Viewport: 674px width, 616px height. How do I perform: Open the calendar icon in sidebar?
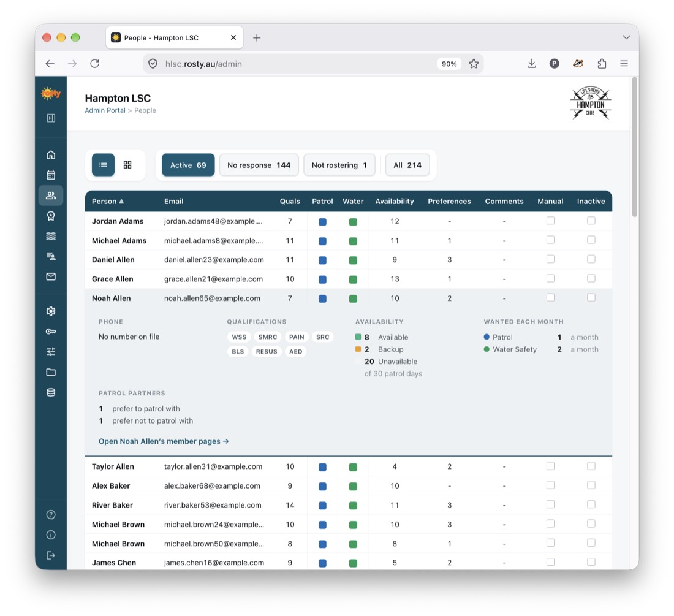pos(51,175)
